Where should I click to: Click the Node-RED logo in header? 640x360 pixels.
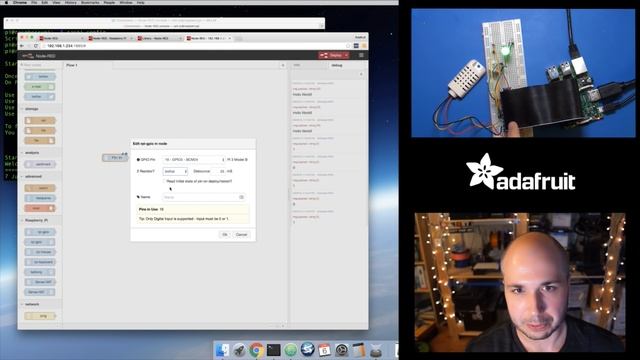38,56
